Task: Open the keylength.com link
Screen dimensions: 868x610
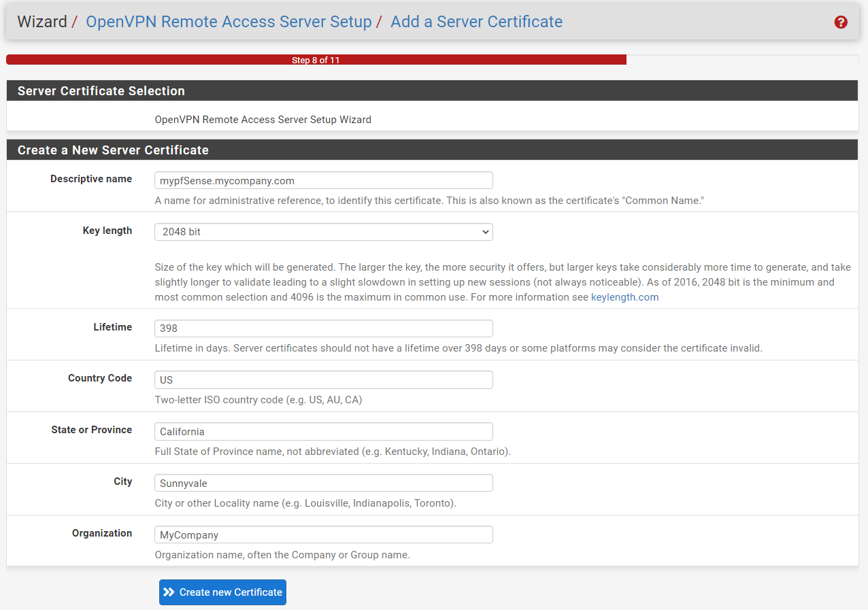Action: [x=624, y=296]
